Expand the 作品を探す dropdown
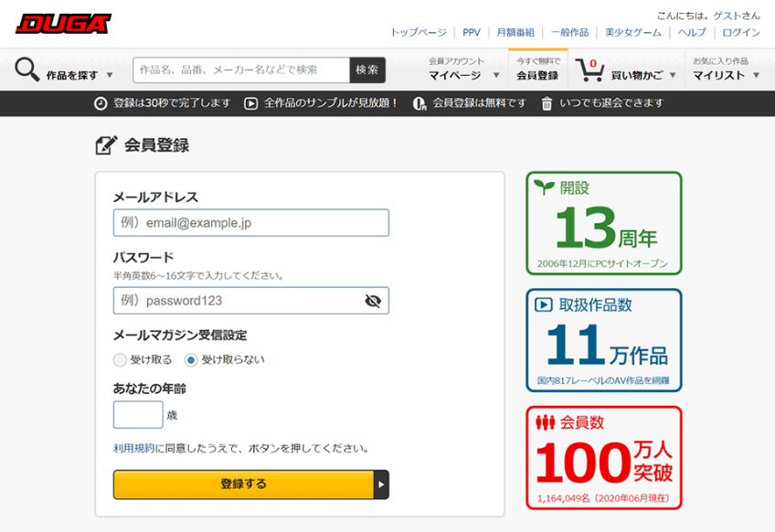775x532 pixels. (x=110, y=75)
